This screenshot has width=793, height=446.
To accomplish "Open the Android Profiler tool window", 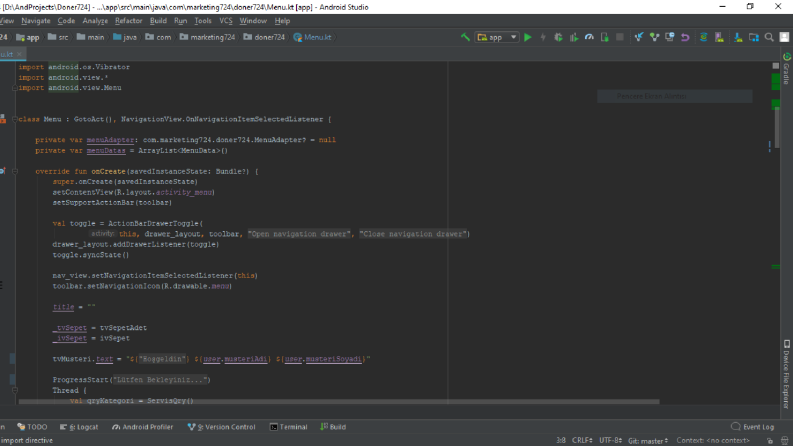I will point(143,427).
